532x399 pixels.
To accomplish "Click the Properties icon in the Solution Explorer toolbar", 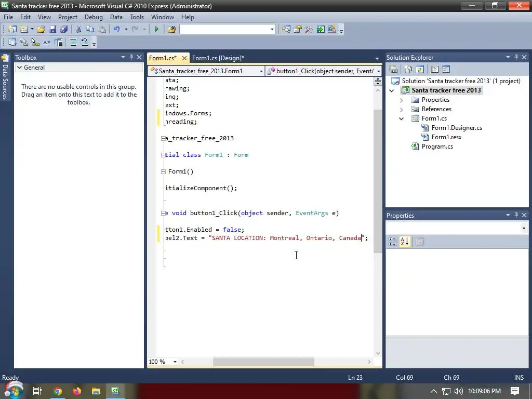I will (x=393, y=69).
